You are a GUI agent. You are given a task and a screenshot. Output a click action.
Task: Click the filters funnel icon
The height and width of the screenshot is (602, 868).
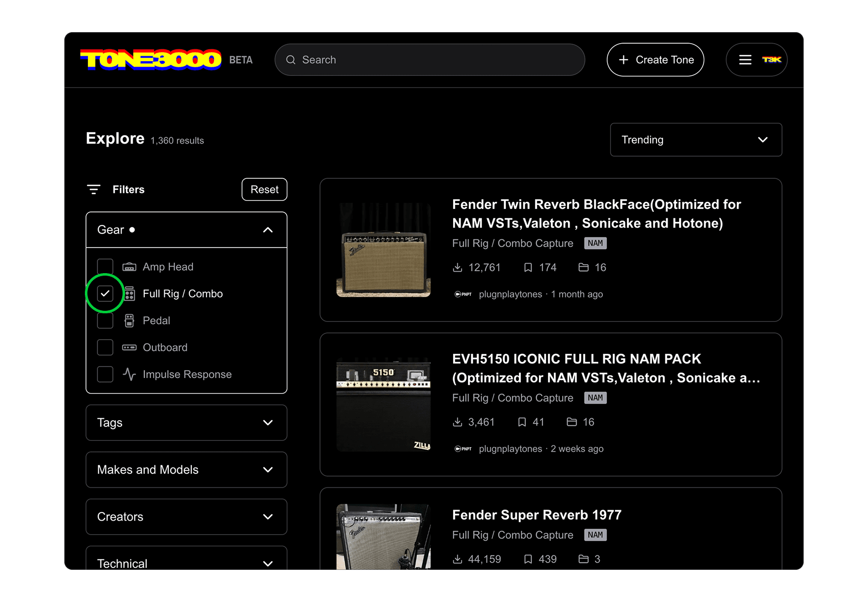pos(93,189)
